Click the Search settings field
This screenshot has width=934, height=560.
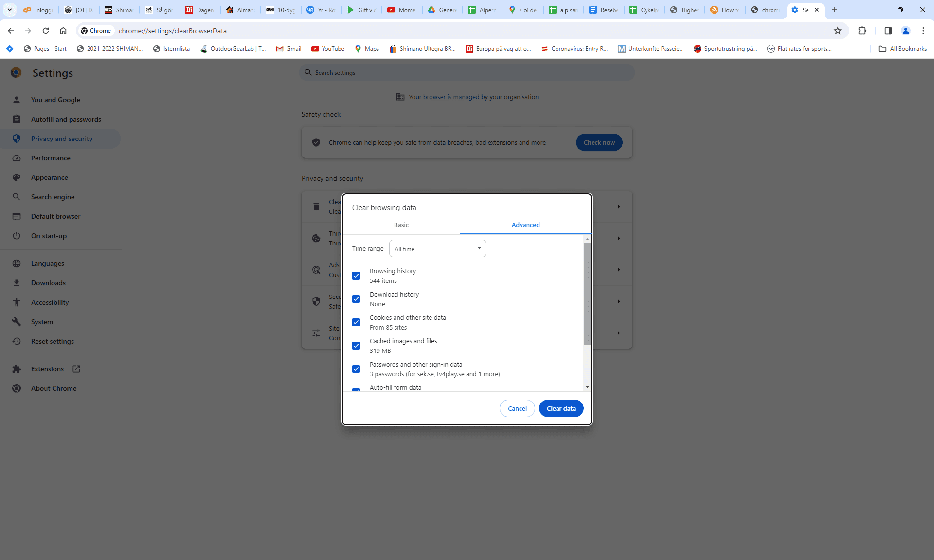(x=467, y=73)
